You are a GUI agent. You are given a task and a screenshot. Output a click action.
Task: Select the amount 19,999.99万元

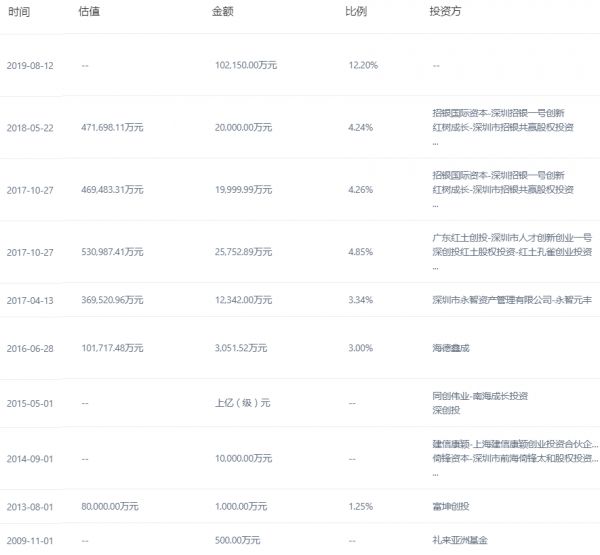click(x=243, y=190)
